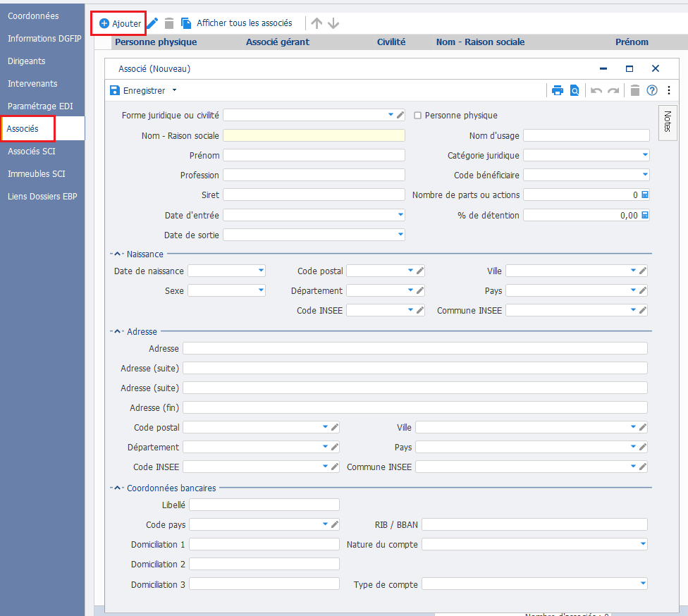The height and width of the screenshot is (616, 688).
Task: Collapse the Coordonnées bancaires section
Action: [117, 488]
